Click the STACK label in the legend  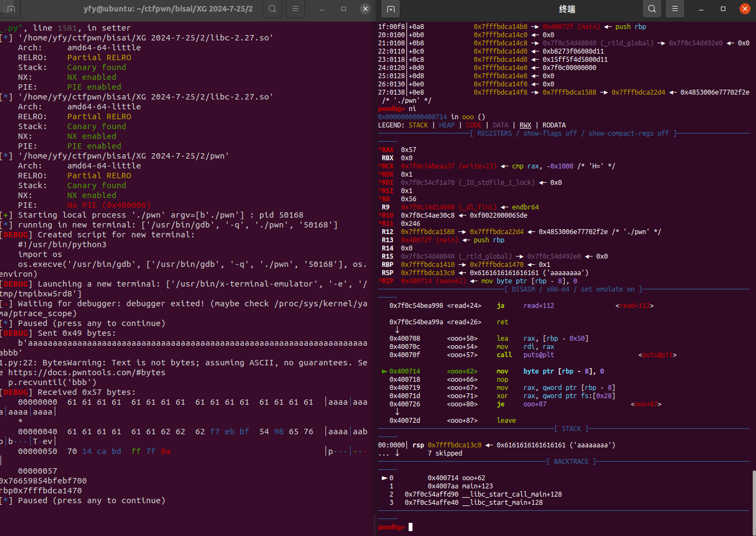coord(418,125)
